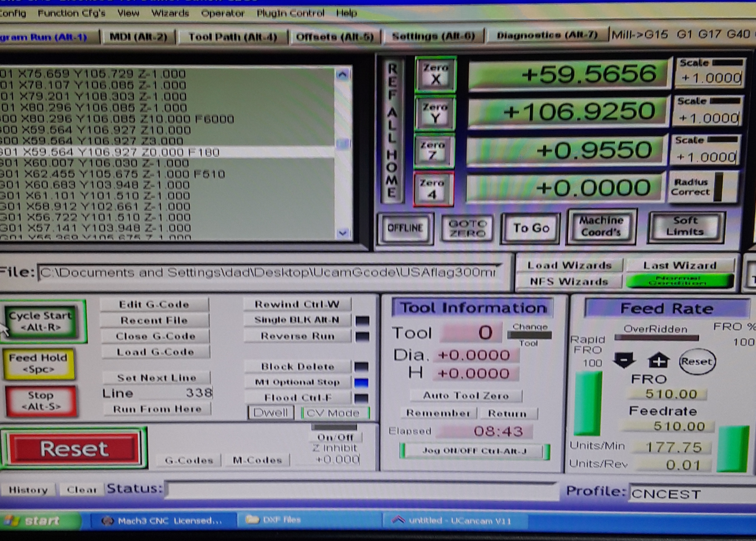Toggle Single BLK Alt-N mode

point(297,320)
